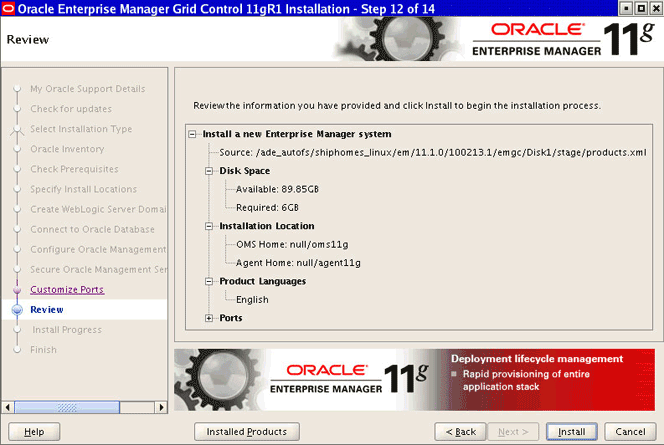Open the Installed Products dialog
The image size is (664, 445).
coord(246,432)
